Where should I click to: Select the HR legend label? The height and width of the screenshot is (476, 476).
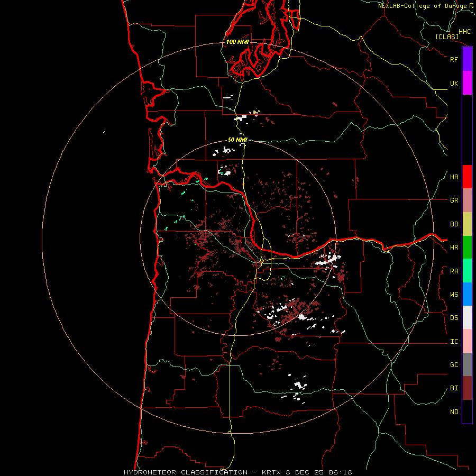tap(454, 248)
